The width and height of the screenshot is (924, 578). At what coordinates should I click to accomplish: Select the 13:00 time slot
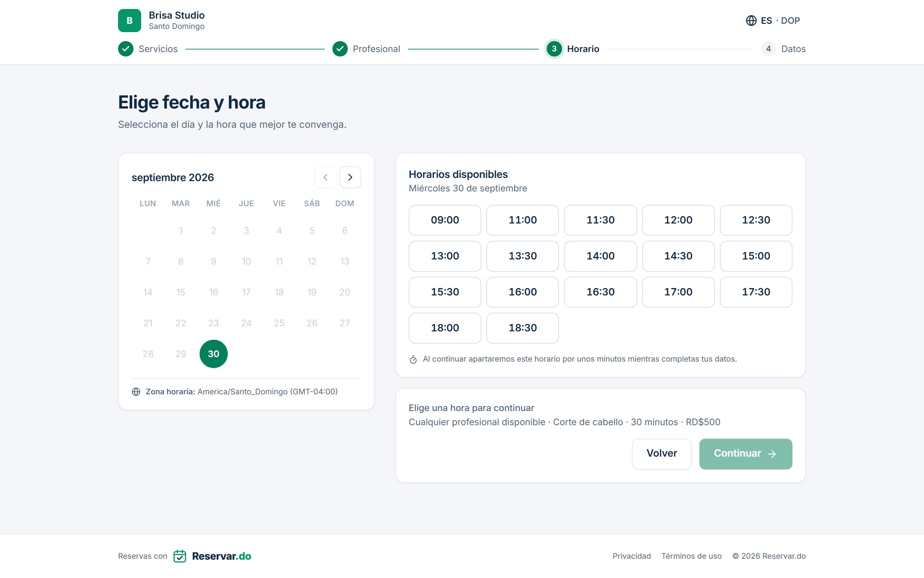click(445, 256)
